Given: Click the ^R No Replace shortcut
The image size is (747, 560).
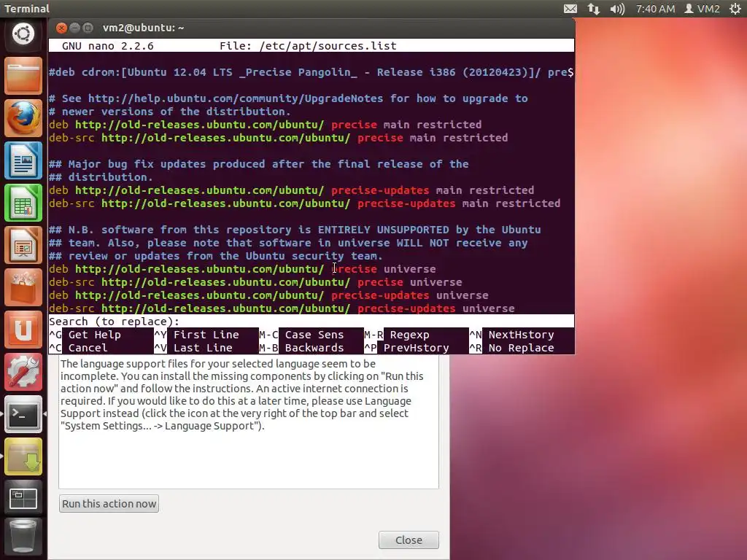Looking at the screenshot, I should [512, 348].
